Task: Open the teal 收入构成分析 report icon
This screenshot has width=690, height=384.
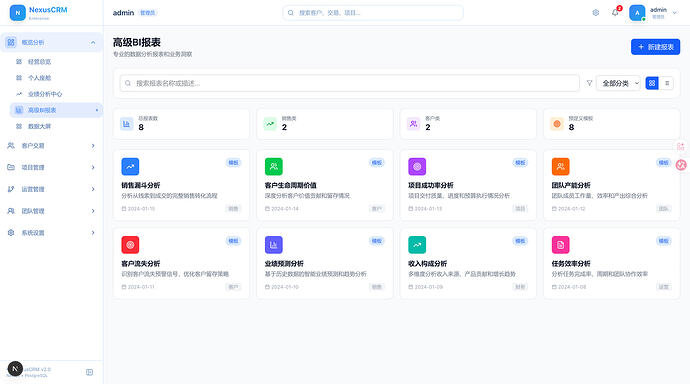Action: (417, 245)
